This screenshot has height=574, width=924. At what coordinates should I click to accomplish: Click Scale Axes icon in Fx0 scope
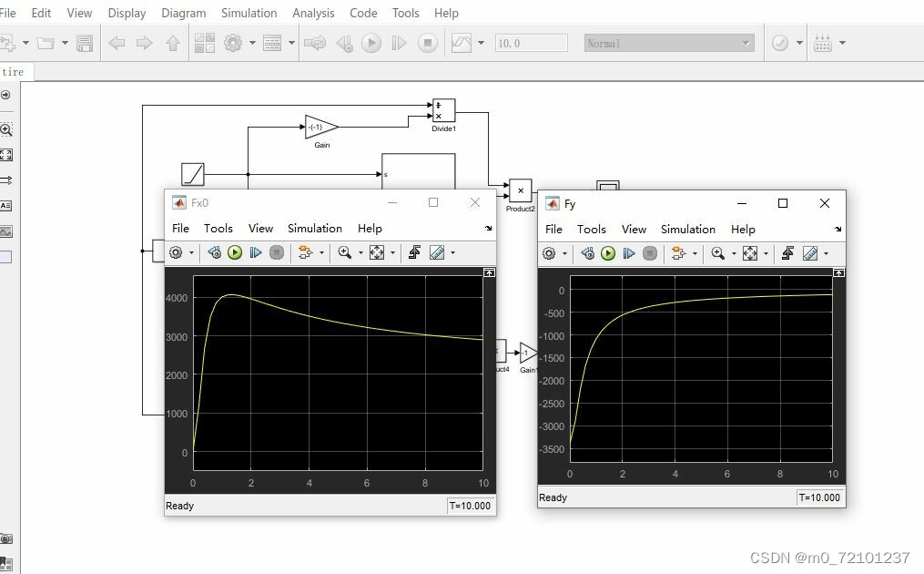[x=376, y=252]
